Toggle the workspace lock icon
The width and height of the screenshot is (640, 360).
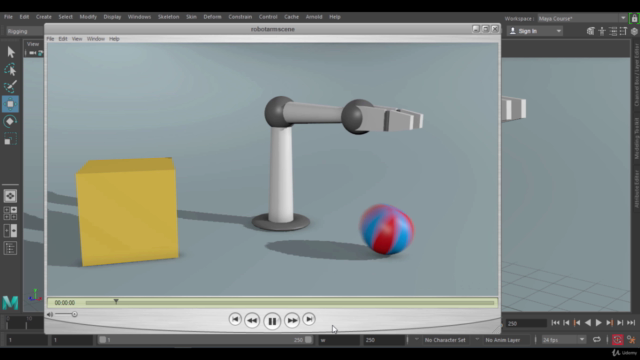point(634,18)
